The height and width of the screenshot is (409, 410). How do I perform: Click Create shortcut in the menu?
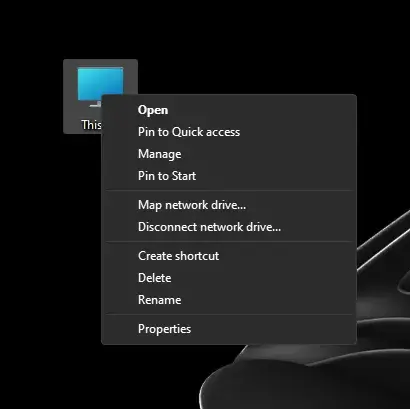pos(229,256)
